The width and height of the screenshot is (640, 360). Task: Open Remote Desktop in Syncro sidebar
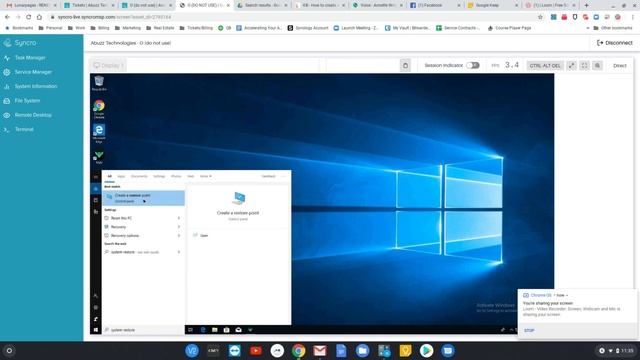(33, 115)
